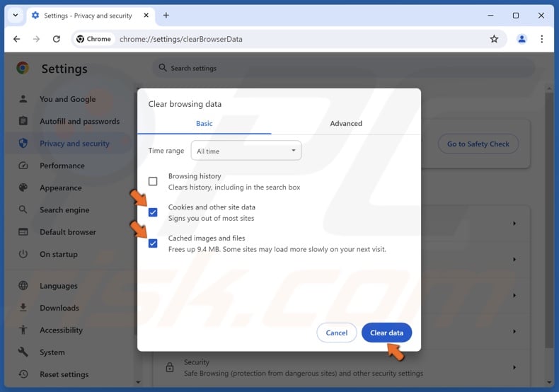The height and width of the screenshot is (392, 559).
Task: Click the Languages globe icon
Action: 23,285
